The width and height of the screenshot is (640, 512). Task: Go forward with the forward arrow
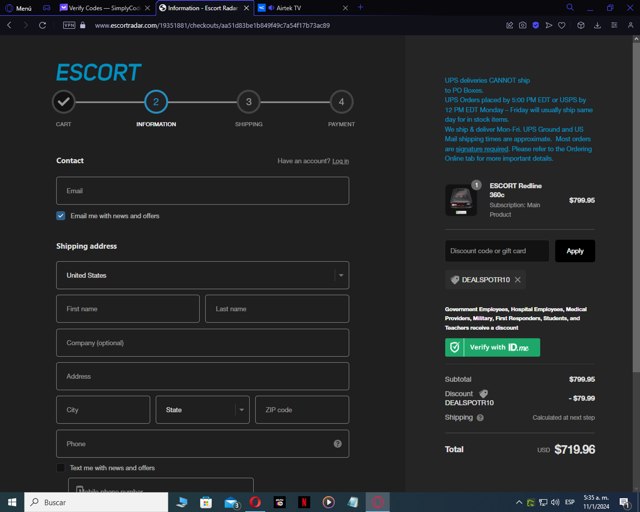pos(26,25)
